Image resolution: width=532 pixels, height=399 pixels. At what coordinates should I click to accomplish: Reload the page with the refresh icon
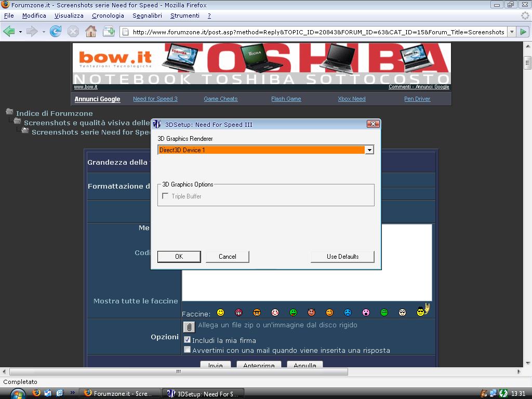click(x=56, y=32)
